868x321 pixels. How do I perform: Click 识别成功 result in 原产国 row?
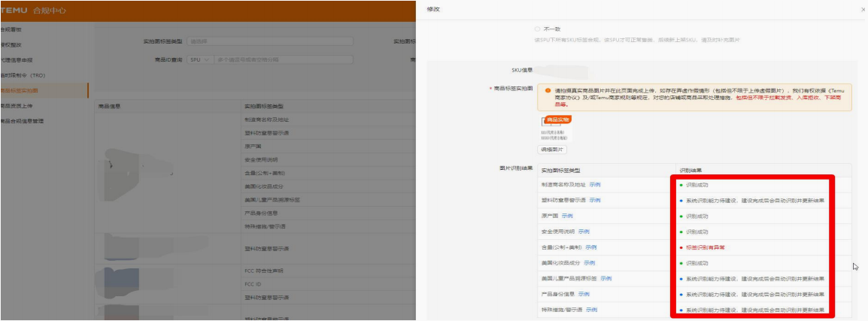697,217
